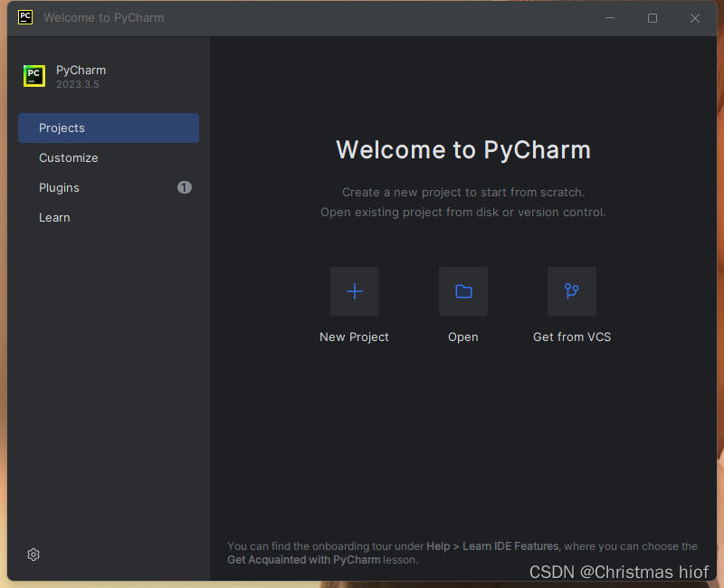Click the 'Create a new project' description line

click(x=463, y=193)
